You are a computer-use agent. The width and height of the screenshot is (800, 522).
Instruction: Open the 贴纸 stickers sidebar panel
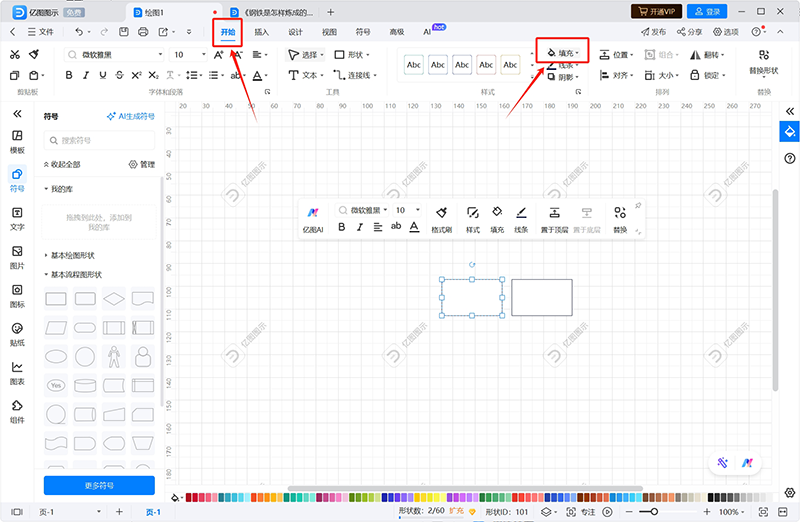coord(17,335)
